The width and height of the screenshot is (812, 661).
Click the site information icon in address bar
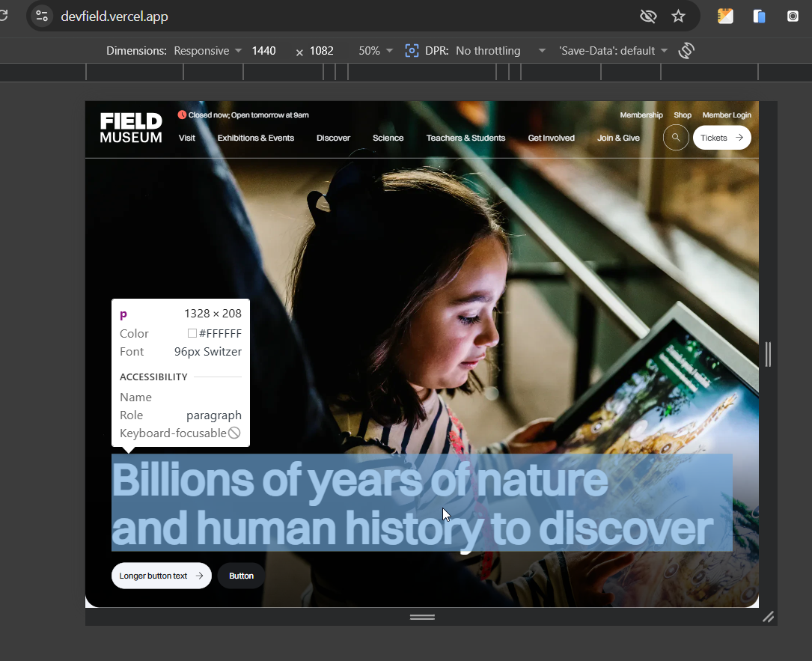click(x=42, y=16)
